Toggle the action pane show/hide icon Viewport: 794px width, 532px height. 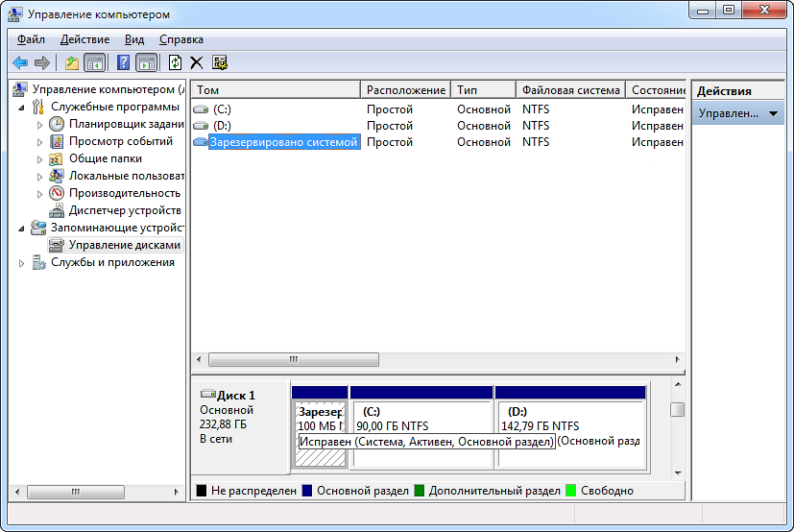coord(147,62)
